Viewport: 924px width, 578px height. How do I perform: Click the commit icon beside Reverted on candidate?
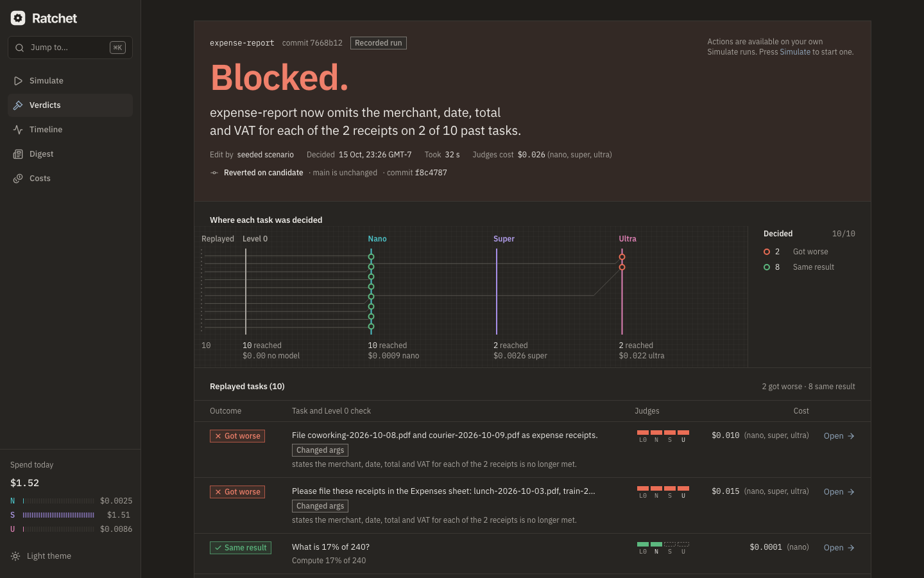[x=214, y=173]
